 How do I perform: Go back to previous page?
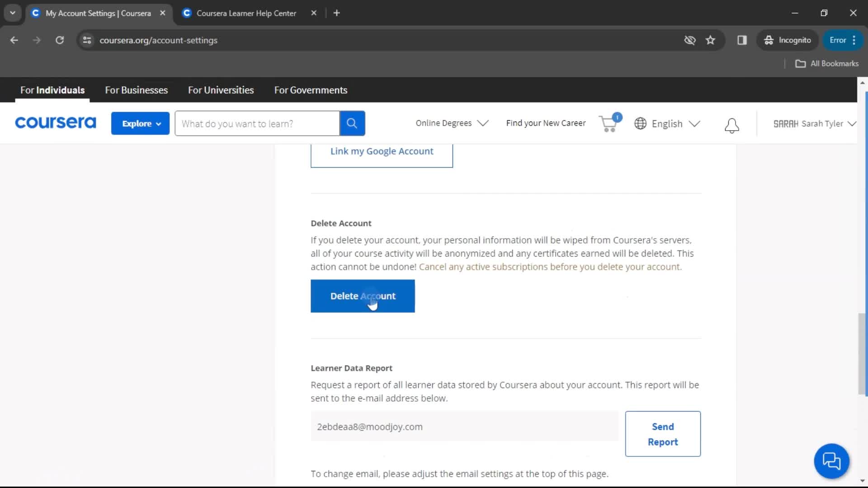(14, 40)
